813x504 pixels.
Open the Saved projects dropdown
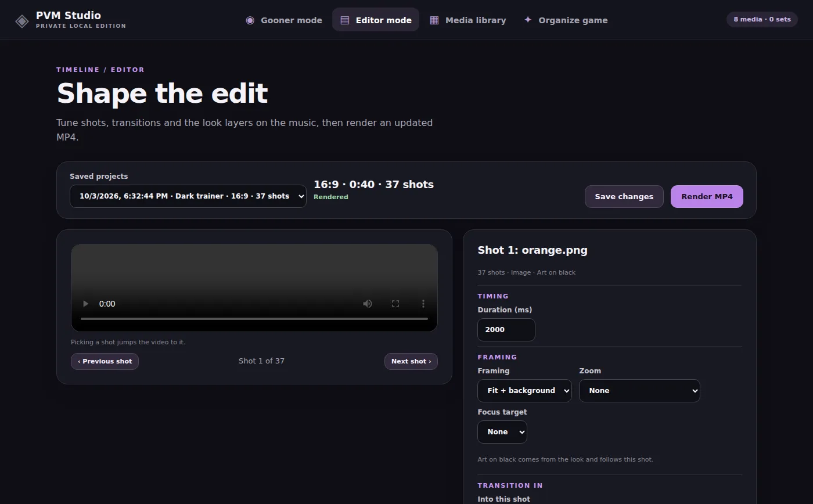coord(188,196)
